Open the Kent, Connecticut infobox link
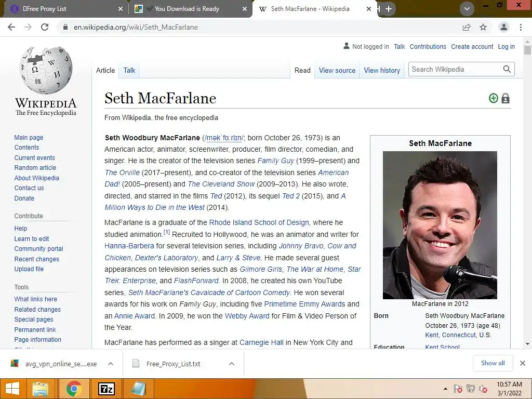532x399 pixels. 451,335
